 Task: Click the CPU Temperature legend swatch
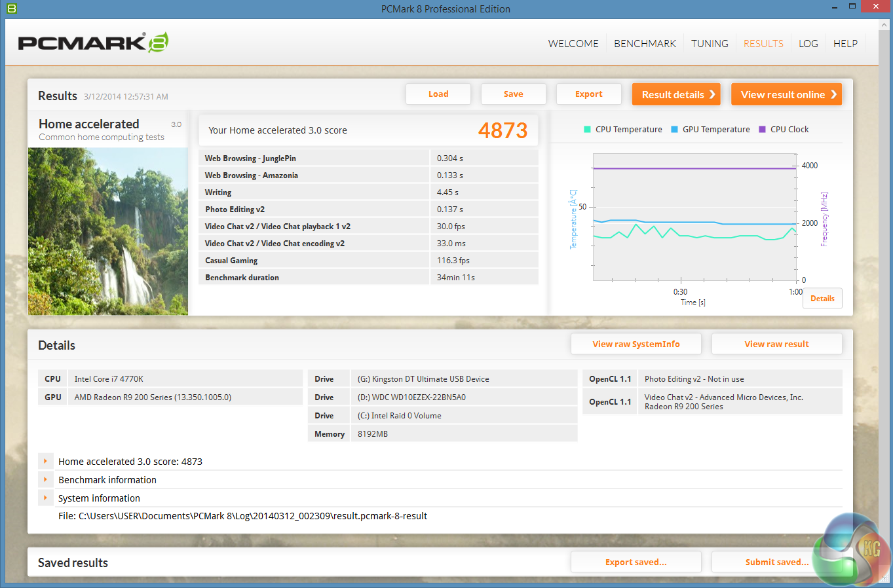click(587, 130)
